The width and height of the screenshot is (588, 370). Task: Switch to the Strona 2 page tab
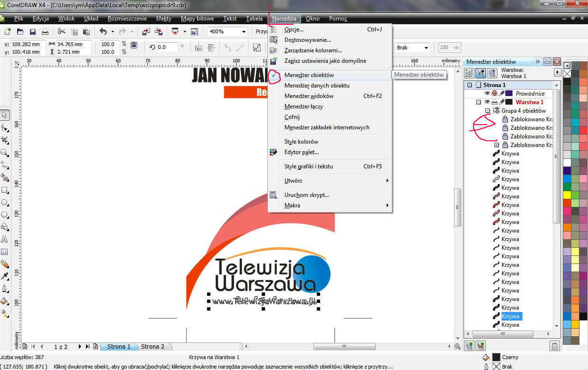(152, 346)
